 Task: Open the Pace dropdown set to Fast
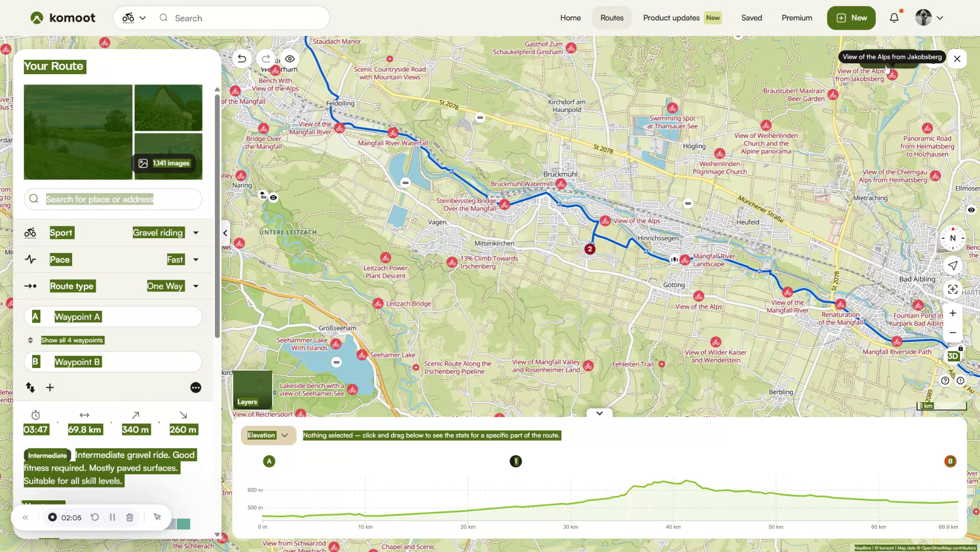[x=195, y=259]
